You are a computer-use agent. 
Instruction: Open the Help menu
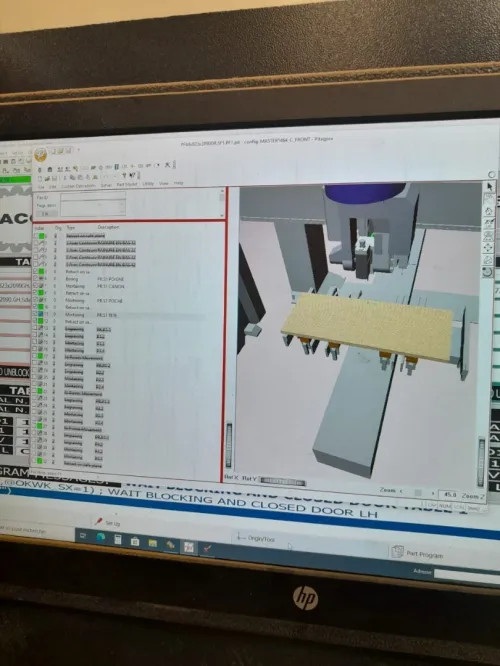(178, 183)
